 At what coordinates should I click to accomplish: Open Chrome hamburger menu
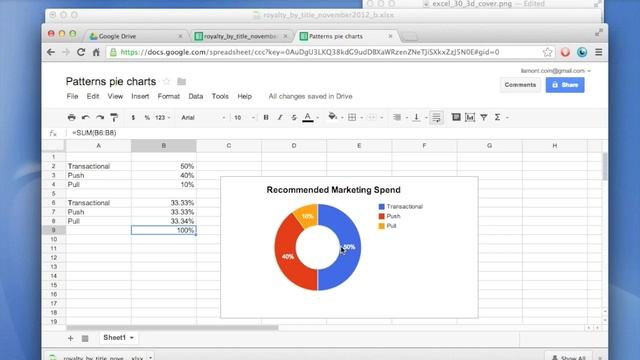(598, 52)
